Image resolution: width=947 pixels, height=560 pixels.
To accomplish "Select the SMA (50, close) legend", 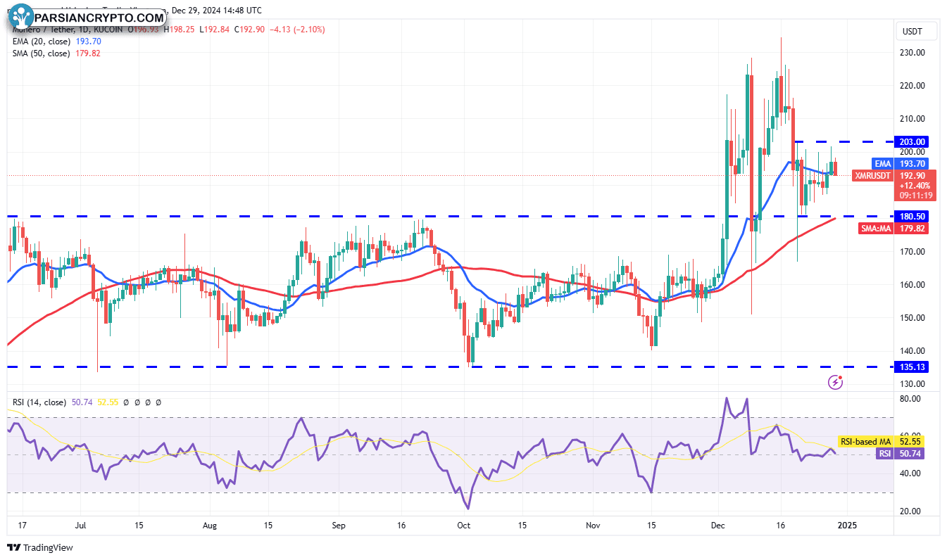I will 41,53.
